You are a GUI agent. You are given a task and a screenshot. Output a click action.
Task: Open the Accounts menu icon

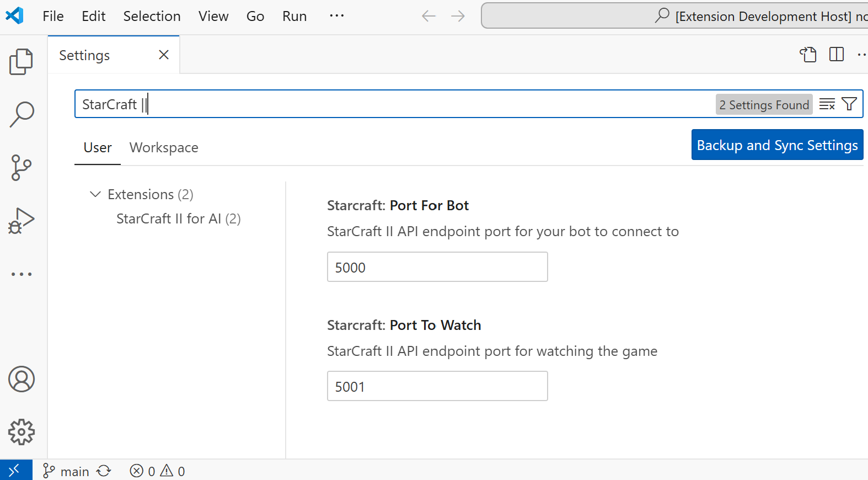[x=22, y=379]
